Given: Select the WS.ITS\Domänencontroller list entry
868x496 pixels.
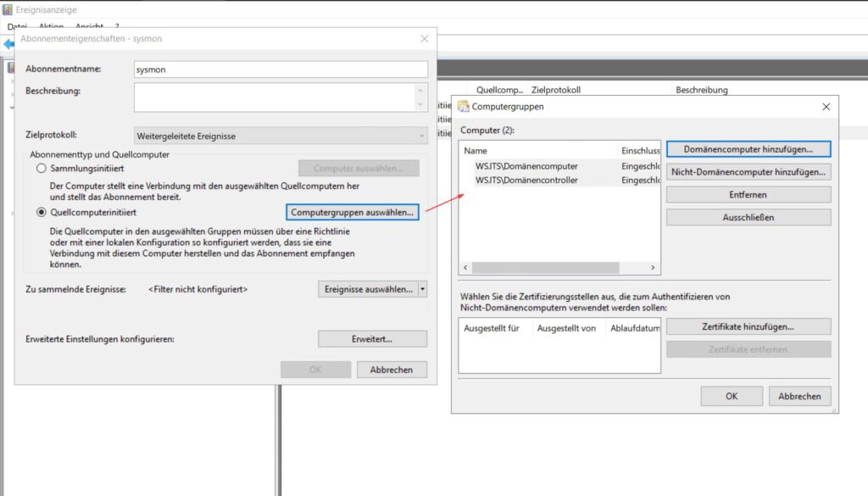Looking at the screenshot, I should tap(526, 180).
